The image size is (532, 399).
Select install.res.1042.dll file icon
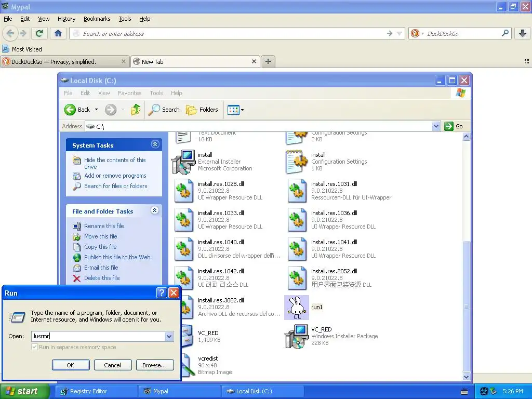(183, 278)
